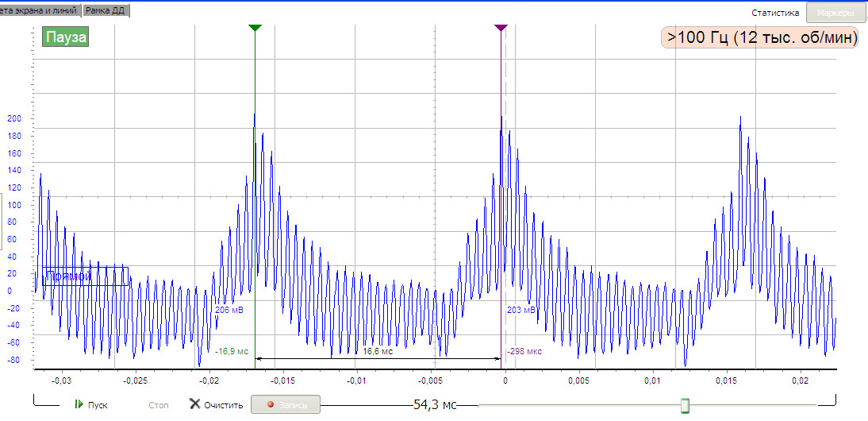Image resolution: width=868 pixels, height=421 pixels.
Task: Click the 54,3 мс time span value
Action: pyautogui.click(x=435, y=405)
